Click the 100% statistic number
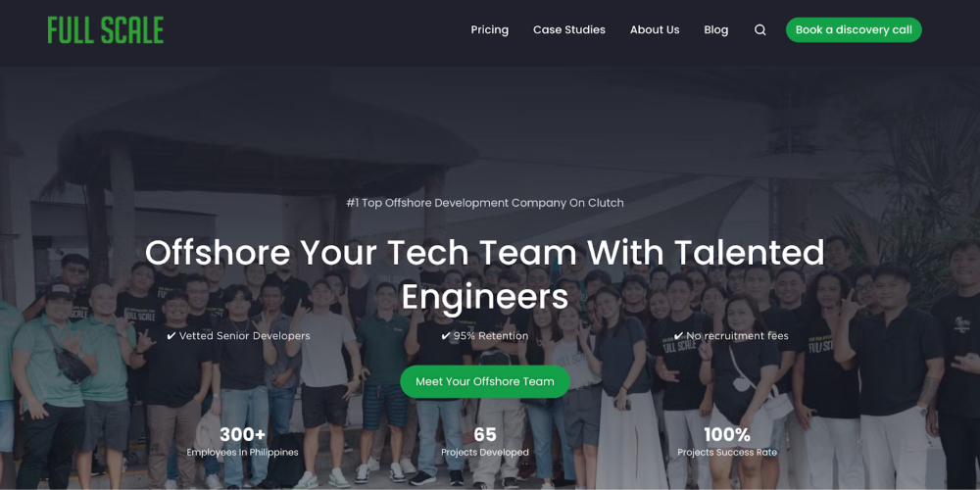The image size is (980, 490). click(727, 434)
